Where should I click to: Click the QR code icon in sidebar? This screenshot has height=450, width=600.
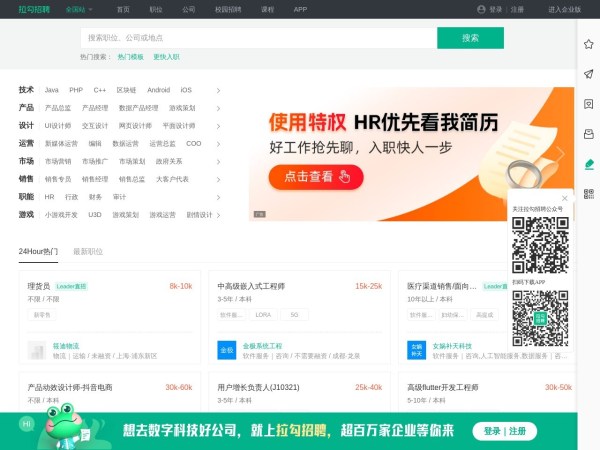(x=588, y=193)
